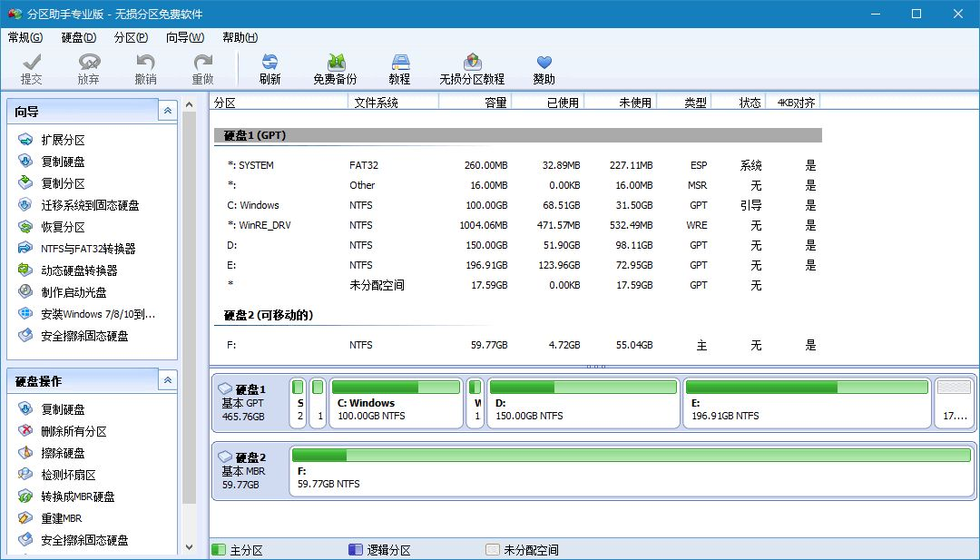Select the 16.00MB MSR Other row
This screenshot has height=560, width=980.
[x=517, y=185]
